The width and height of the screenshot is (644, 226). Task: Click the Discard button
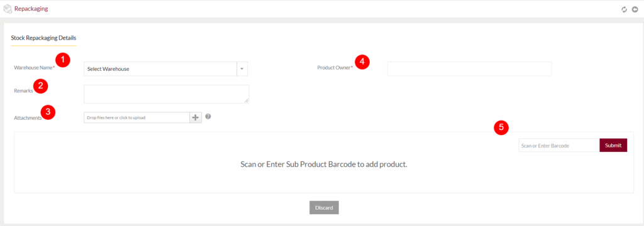(x=324, y=208)
